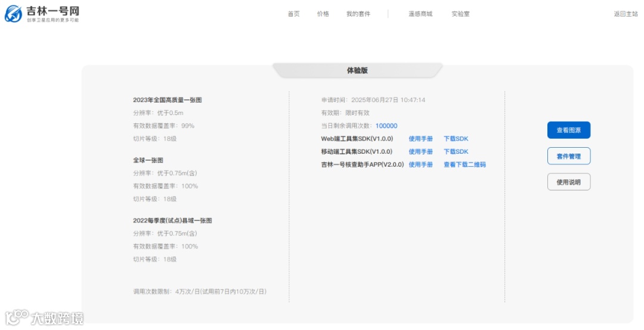Viewport: 644px width, 330px height.
Task: Select the 2022每季度(试点)县域一张图 heading
Action: [x=172, y=220]
